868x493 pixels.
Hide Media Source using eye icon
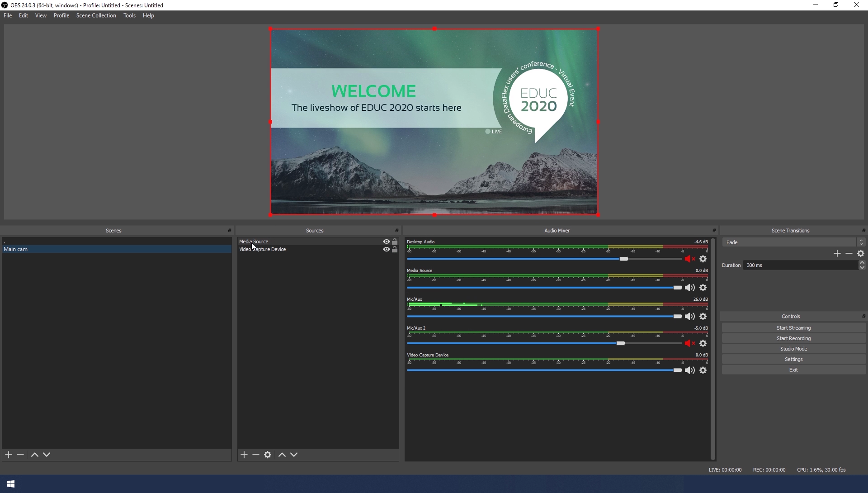click(x=386, y=242)
